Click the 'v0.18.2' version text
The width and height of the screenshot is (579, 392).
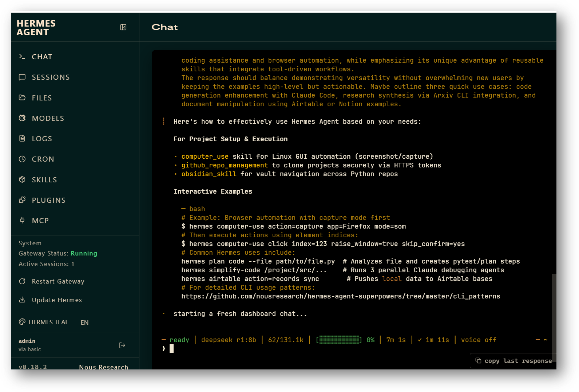[x=33, y=367]
